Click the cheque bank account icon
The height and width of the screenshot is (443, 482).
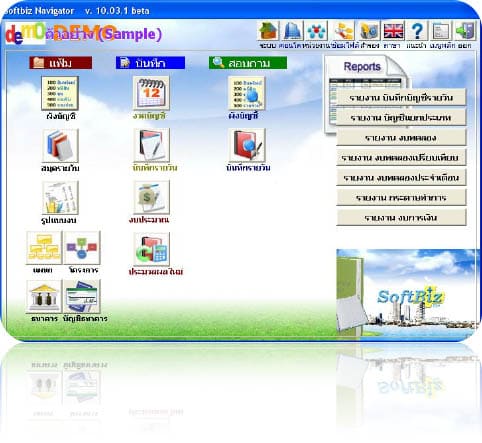(82, 296)
